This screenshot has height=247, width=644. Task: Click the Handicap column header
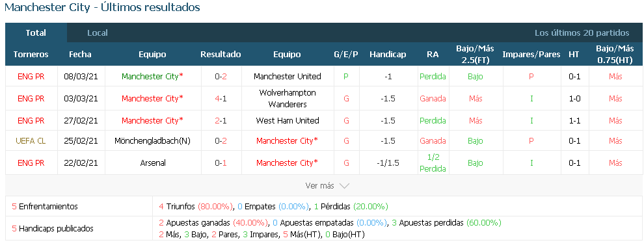[x=388, y=54]
